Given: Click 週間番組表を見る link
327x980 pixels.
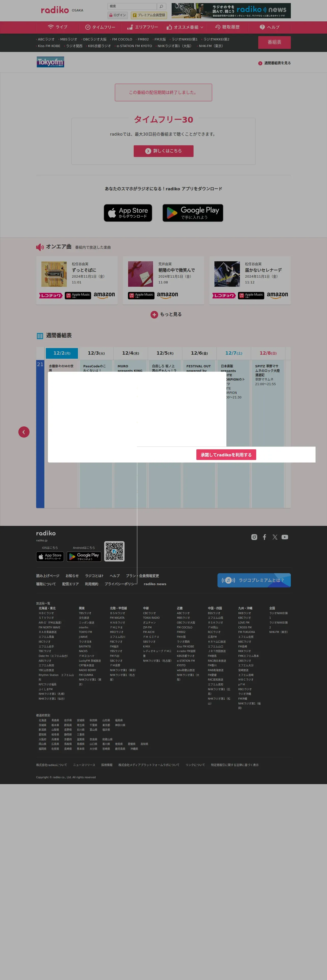Looking at the screenshot, I should pyautogui.click(x=275, y=63).
